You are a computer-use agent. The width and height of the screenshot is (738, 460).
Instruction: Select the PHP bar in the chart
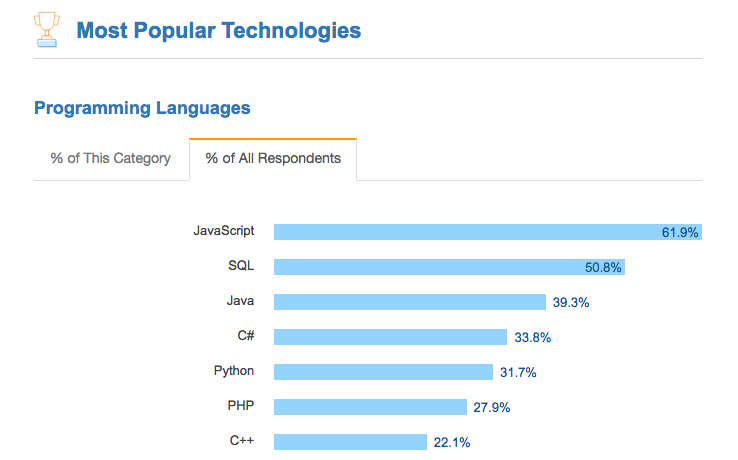pos(370,407)
